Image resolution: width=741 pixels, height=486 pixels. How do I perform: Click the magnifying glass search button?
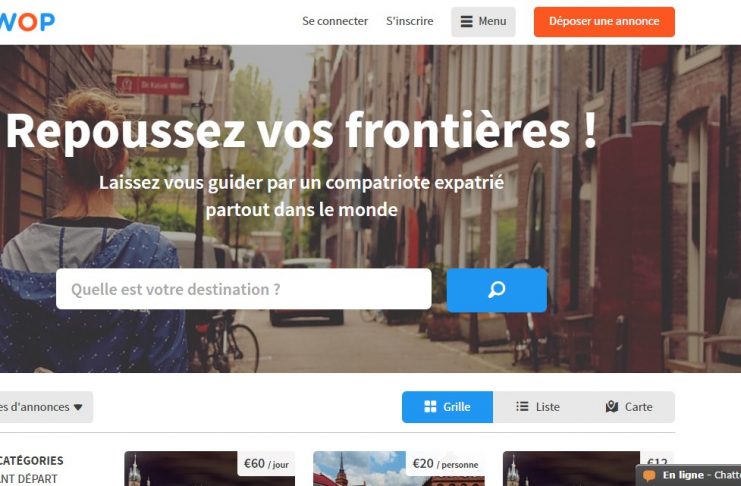point(497,290)
